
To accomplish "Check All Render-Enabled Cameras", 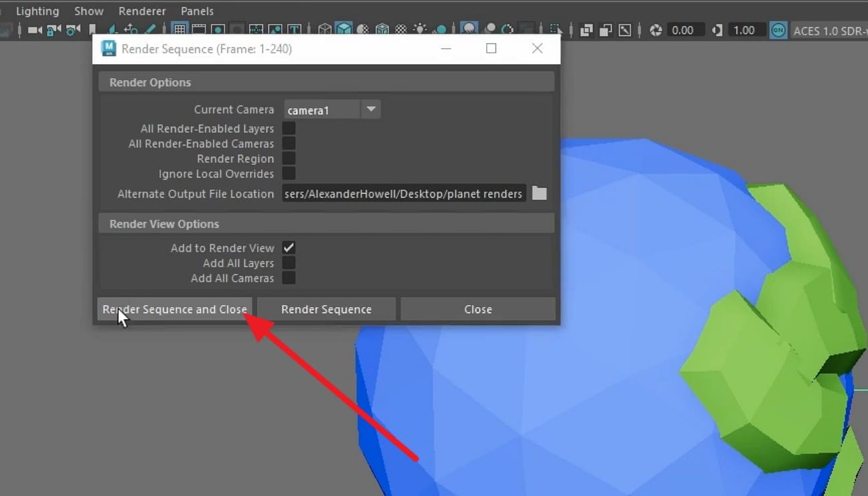I will pyautogui.click(x=288, y=143).
